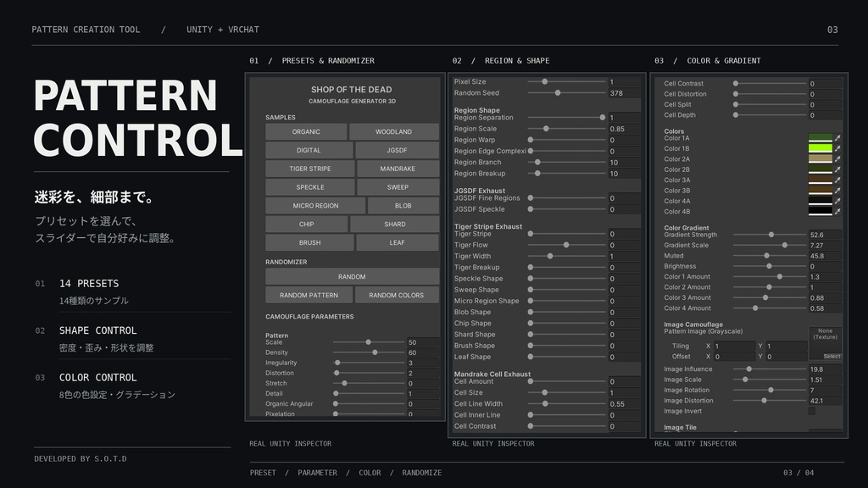
Task: Select the eyedropper beside Color 3B
Action: (837, 191)
